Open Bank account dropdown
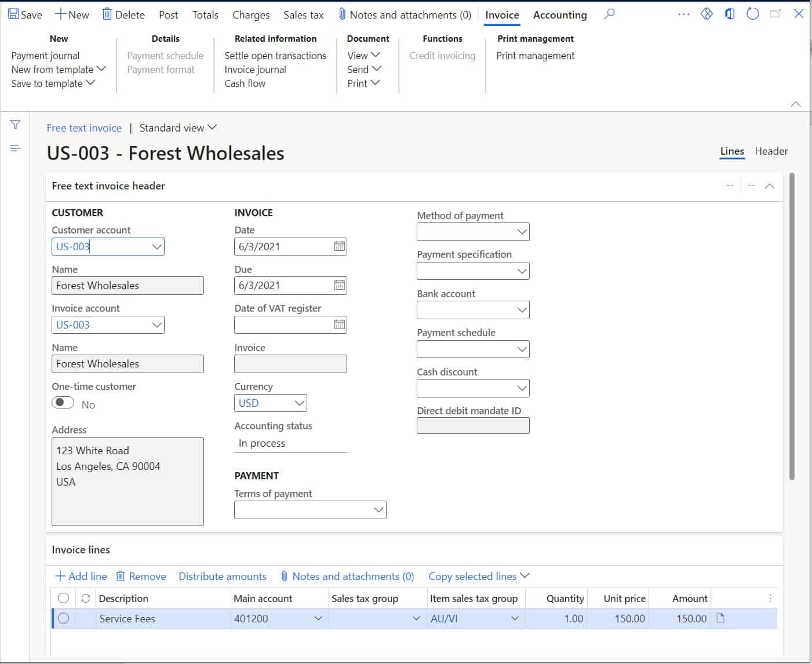The width and height of the screenshot is (812, 664). click(522, 310)
